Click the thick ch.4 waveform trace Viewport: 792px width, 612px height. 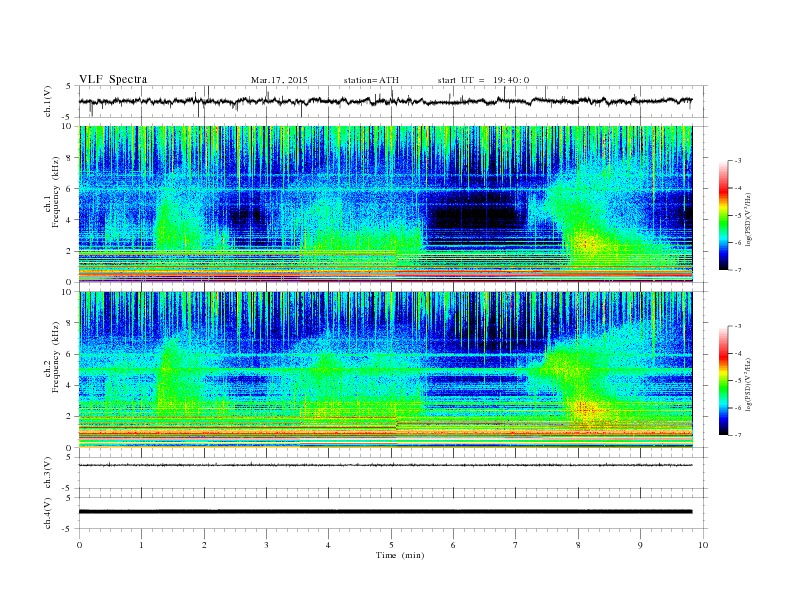tap(385, 512)
